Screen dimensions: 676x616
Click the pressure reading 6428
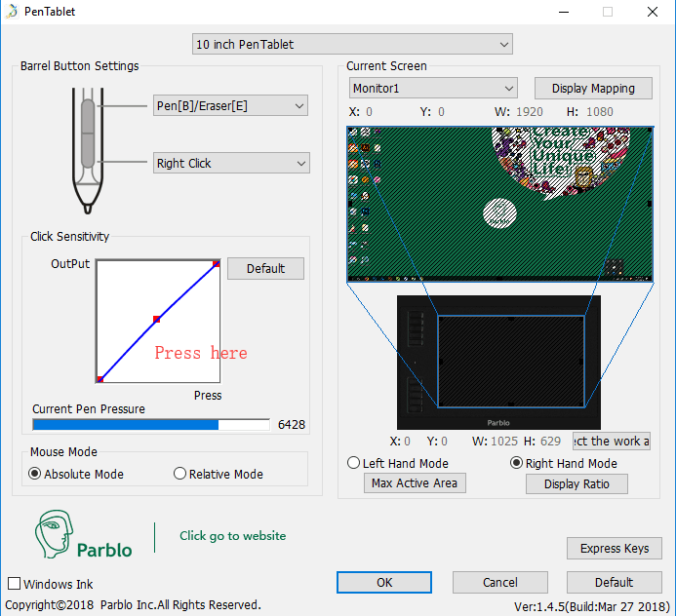(292, 424)
